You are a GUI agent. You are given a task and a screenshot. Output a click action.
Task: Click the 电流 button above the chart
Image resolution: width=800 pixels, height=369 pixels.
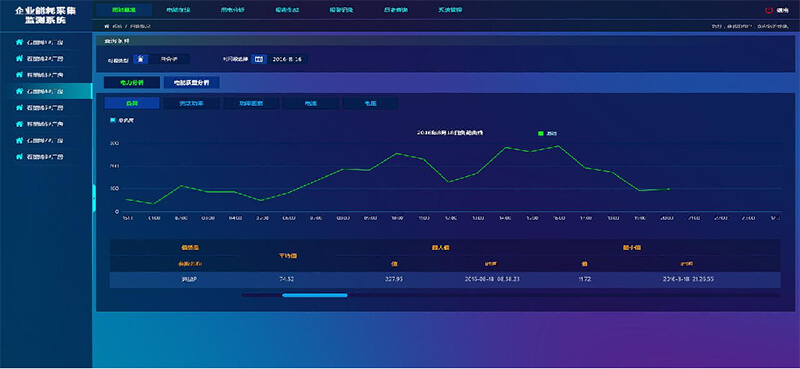311,104
